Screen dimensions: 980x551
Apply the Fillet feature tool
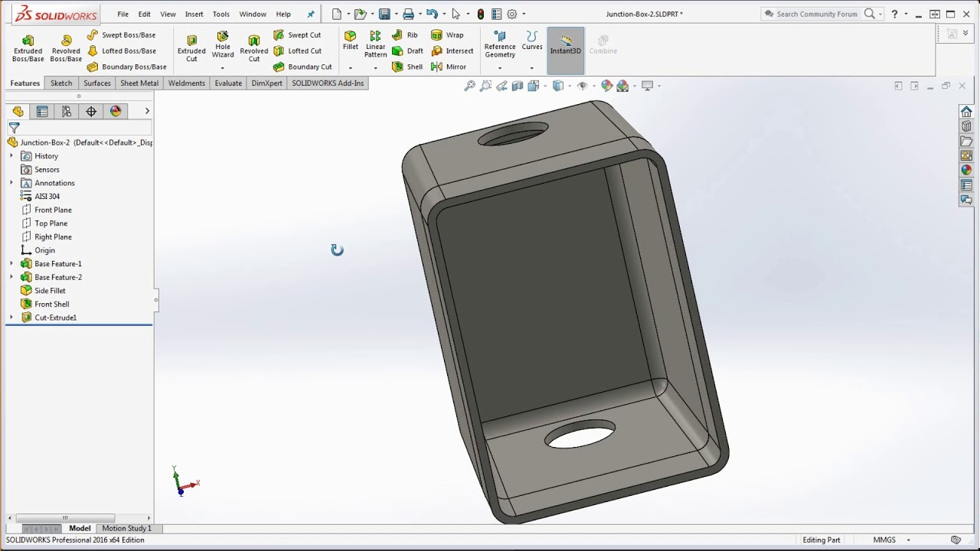coord(351,41)
